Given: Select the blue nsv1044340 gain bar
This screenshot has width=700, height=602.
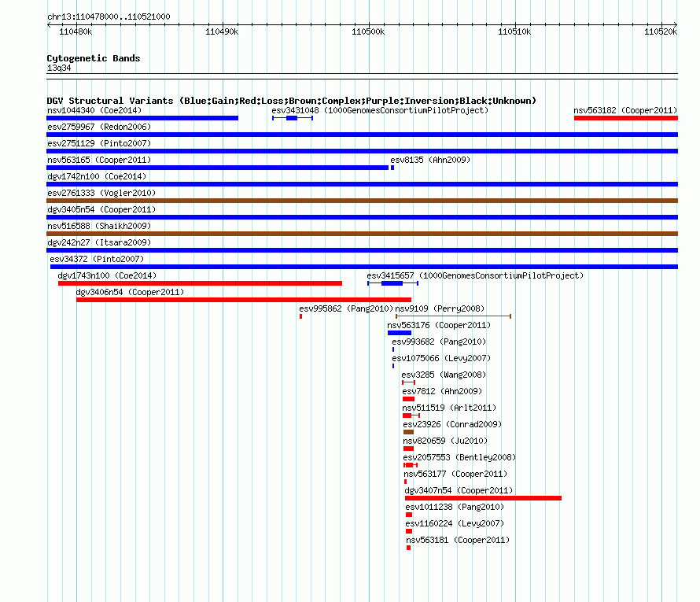Looking at the screenshot, I should (x=142, y=118).
